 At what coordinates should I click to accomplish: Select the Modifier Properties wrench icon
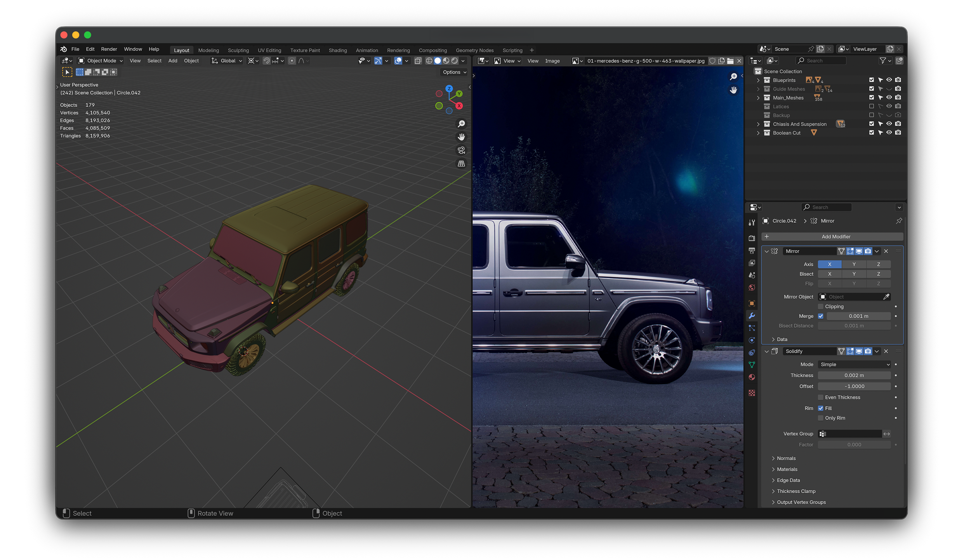click(x=752, y=316)
